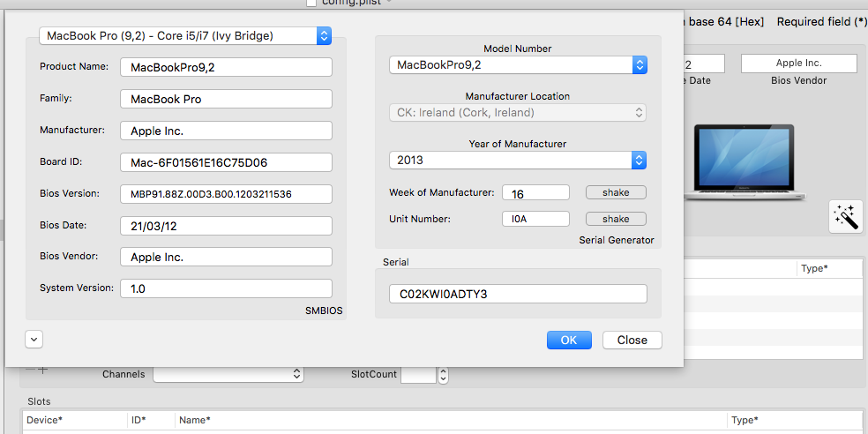This screenshot has width=868, height=434.
Task: Remove entry with the minus button
Action: coord(31,370)
